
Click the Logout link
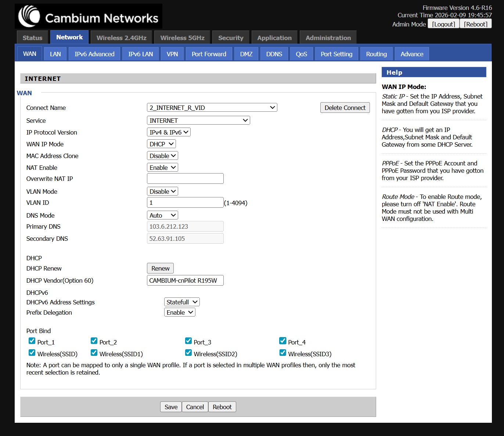click(x=443, y=24)
